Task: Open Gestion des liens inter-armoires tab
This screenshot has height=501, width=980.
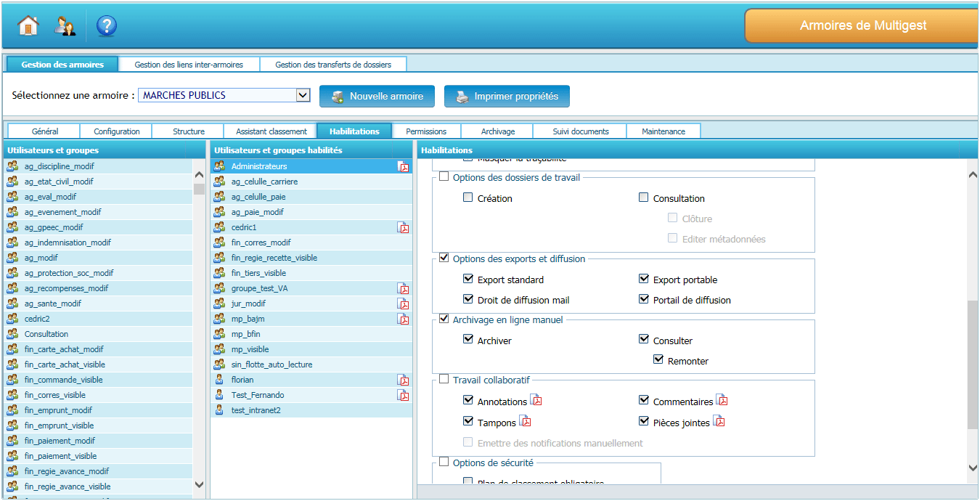Action: click(189, 65)
